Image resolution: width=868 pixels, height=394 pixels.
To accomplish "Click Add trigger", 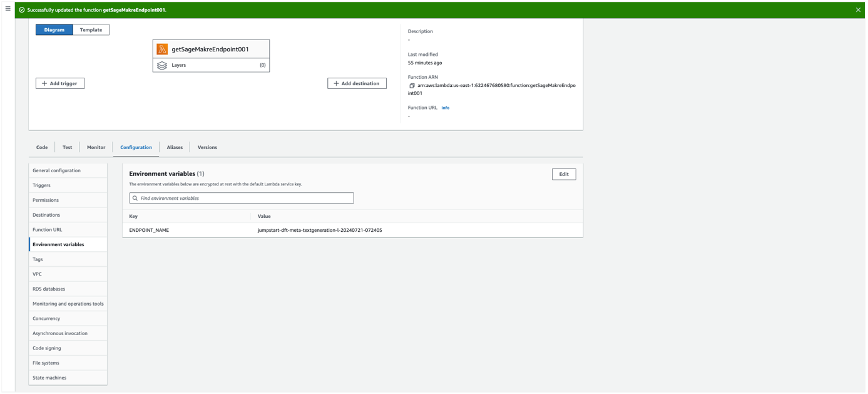I will tap(59, 83).
